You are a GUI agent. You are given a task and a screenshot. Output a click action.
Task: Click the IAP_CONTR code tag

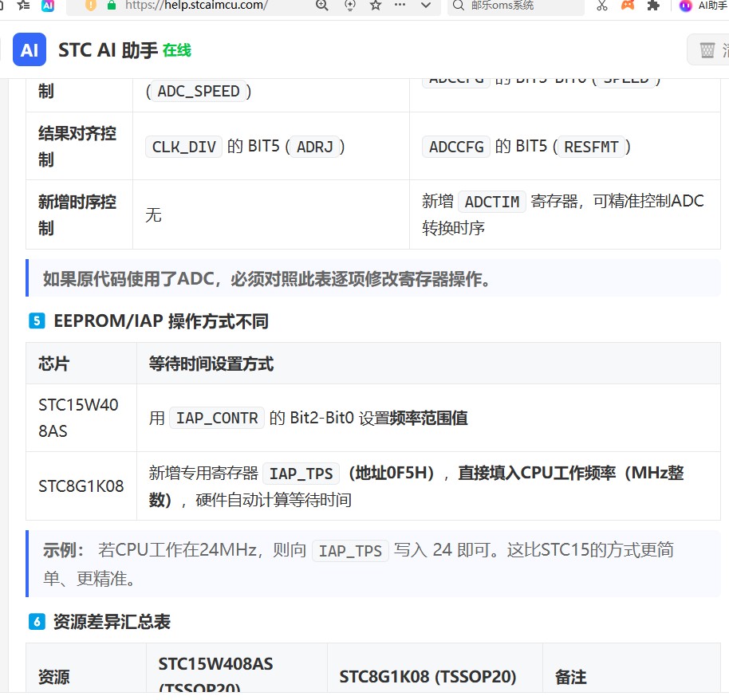click(x=217, y=418)
